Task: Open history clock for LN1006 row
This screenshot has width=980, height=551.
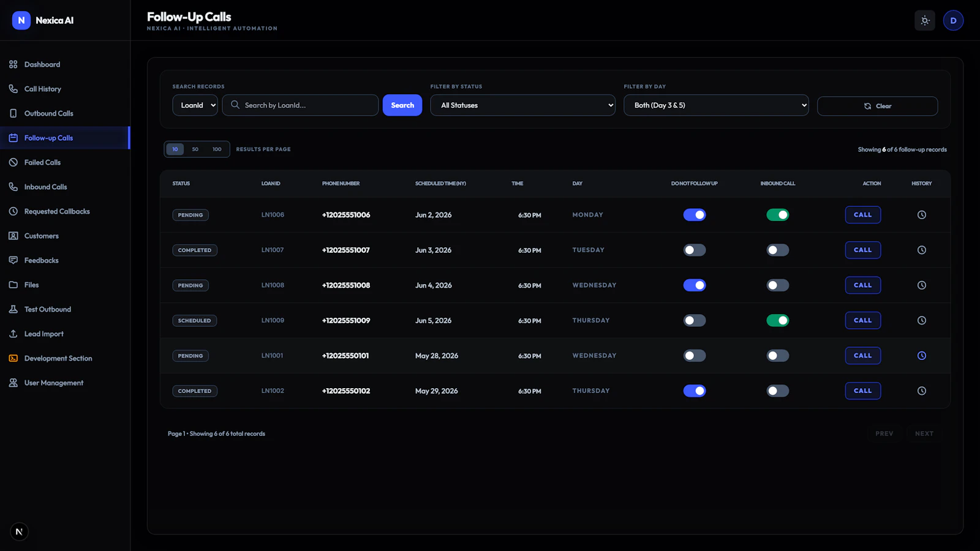Action: click(x=921, y=215)
